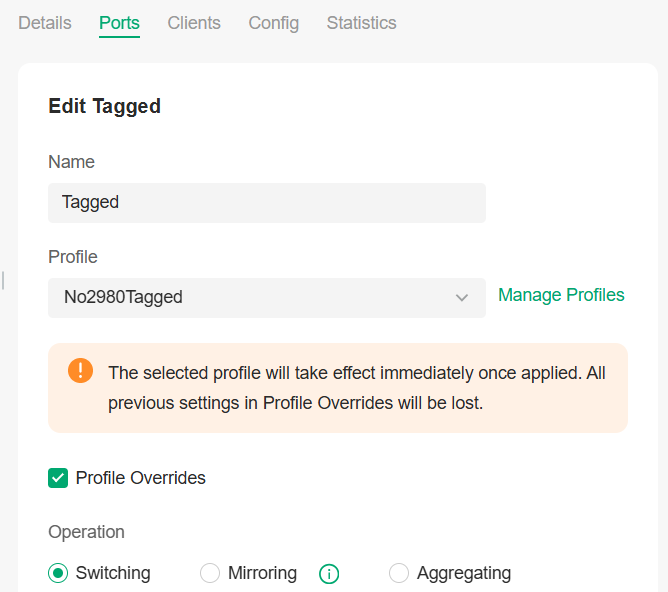The image size is (668, 592).
Task: Click the Edit Tagged heading
Action: [105, 106]
